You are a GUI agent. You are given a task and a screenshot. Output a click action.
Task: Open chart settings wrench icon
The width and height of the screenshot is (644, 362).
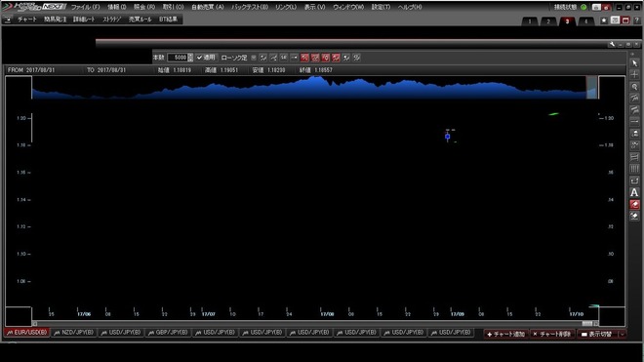[x=612, y=44]
